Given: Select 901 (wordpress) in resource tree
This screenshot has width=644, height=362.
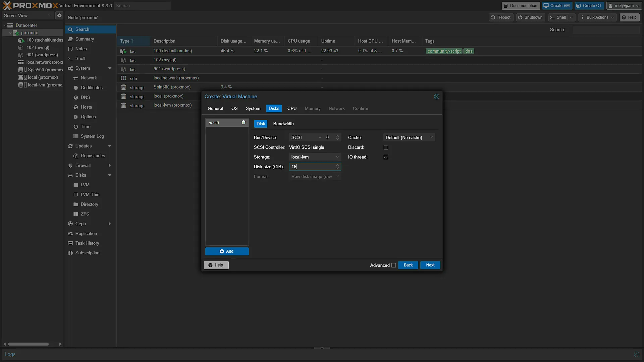Looking at the screenshot, I should tap(42, 55).
